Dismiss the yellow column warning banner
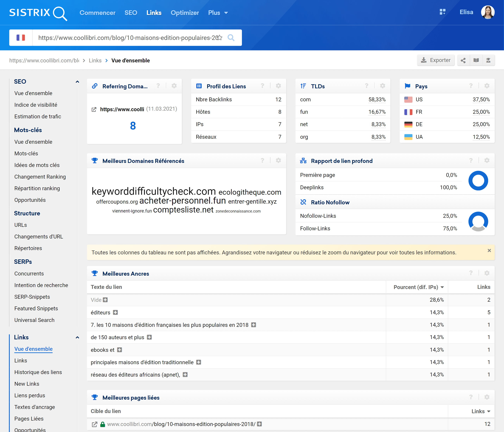 489,251
